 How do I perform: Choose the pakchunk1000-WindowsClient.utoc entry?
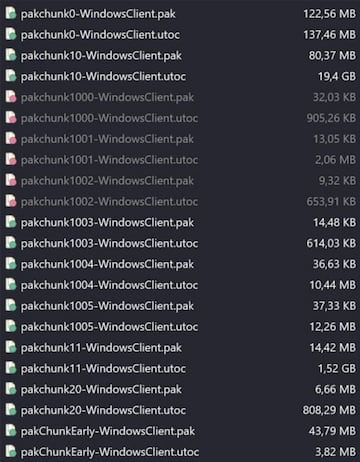tap(109, 118)
